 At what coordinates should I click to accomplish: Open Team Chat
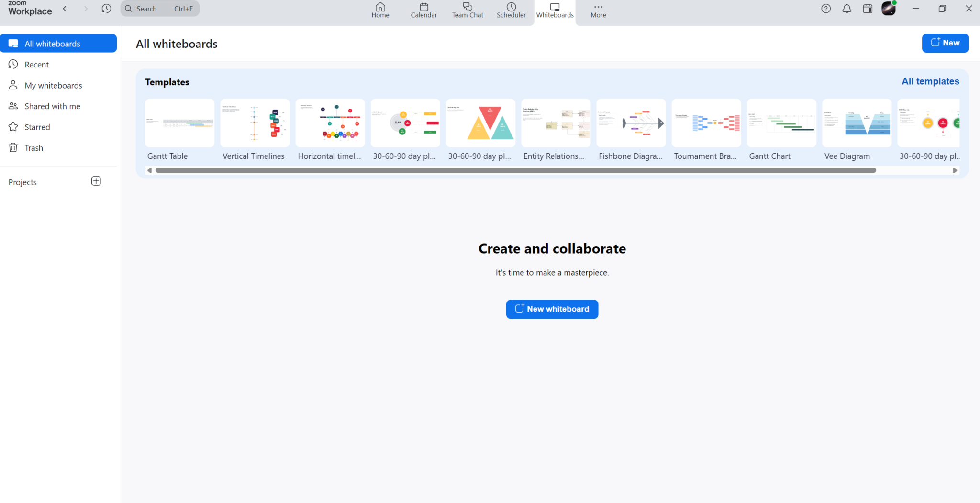pyautogui.click(x=468, y=10)
